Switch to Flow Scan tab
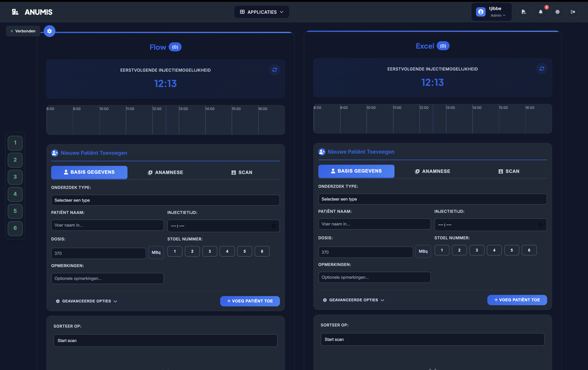The width and height of the screenshot is (588, 370). tap(242, 173)
